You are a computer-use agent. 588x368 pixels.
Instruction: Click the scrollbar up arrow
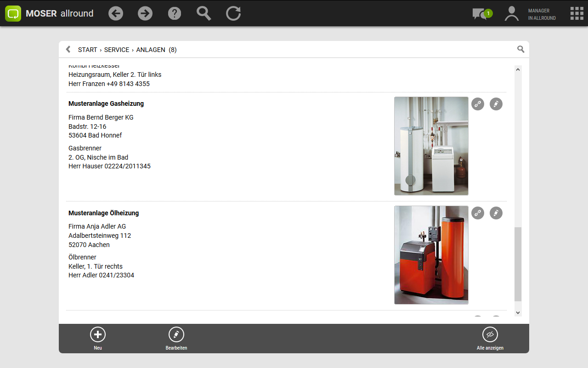pos(518,69)
